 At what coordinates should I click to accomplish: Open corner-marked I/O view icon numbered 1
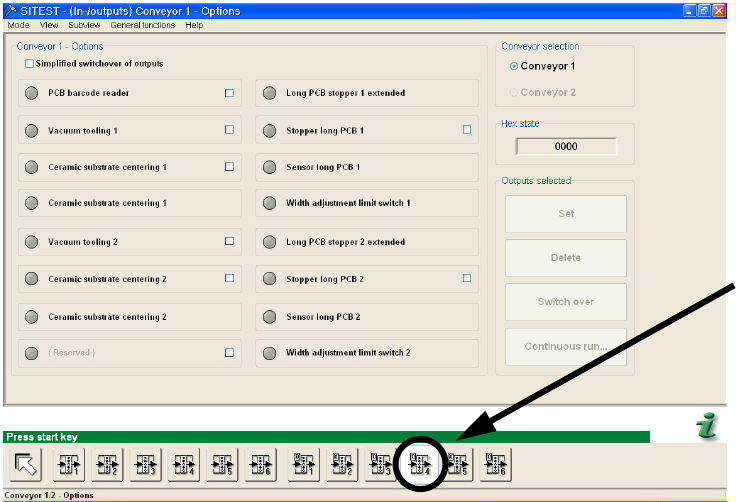(304, 464)
